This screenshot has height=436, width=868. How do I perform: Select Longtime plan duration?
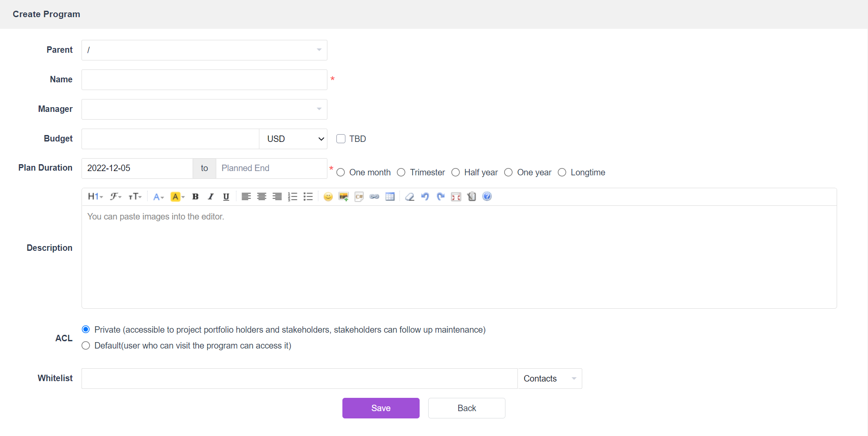[x=562, y=172]
